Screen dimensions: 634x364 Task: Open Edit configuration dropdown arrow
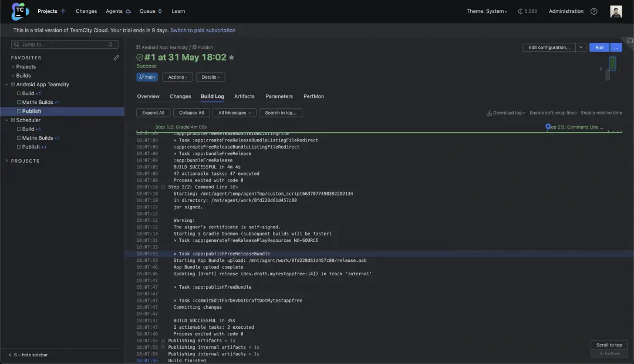[x=581, y=48]
